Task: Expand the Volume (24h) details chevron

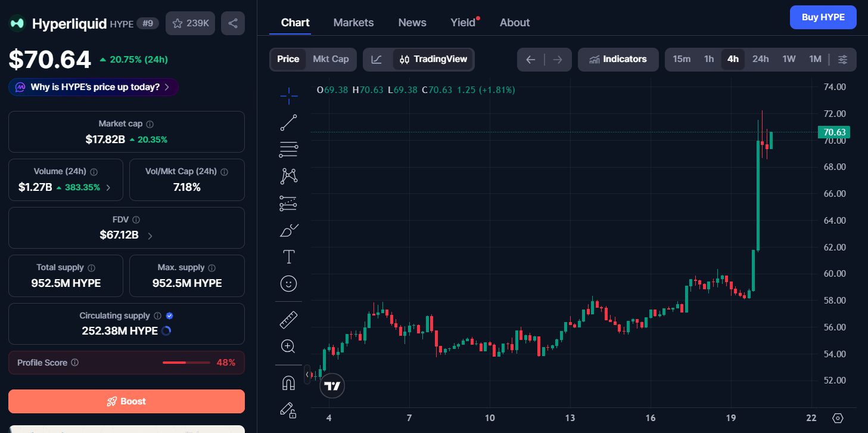Action: pos(108,187)
